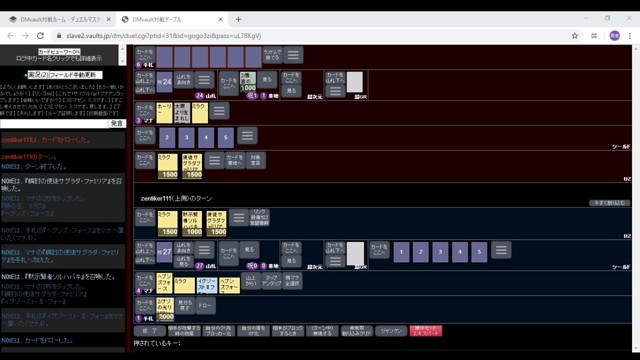Open hamburger menu in opponent's shield row
640x360 pixels.
tap(247, 136)
